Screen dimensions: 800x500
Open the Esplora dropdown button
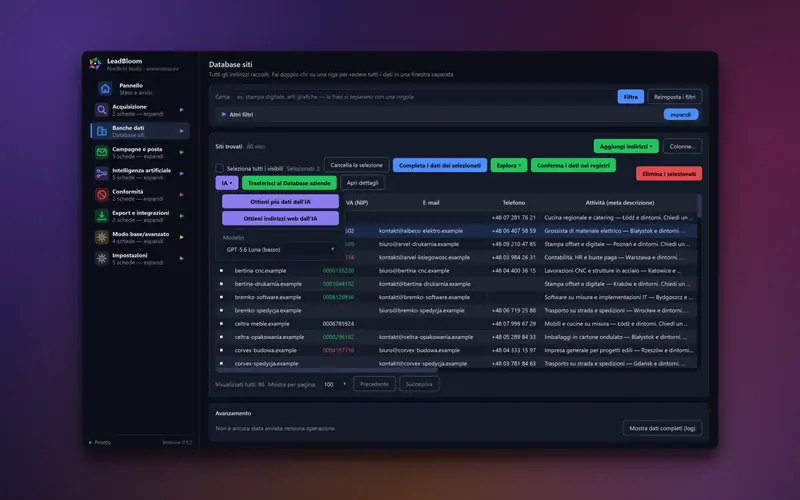509,165
